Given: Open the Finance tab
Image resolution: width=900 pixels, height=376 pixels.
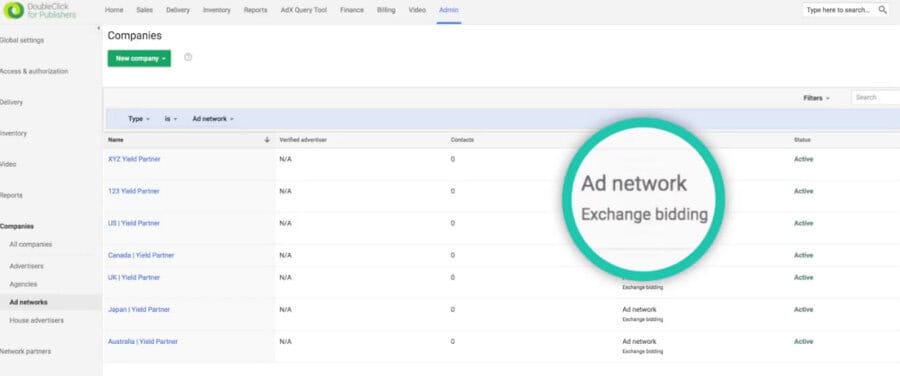Looking at the screenshot, I should [352, 10].
